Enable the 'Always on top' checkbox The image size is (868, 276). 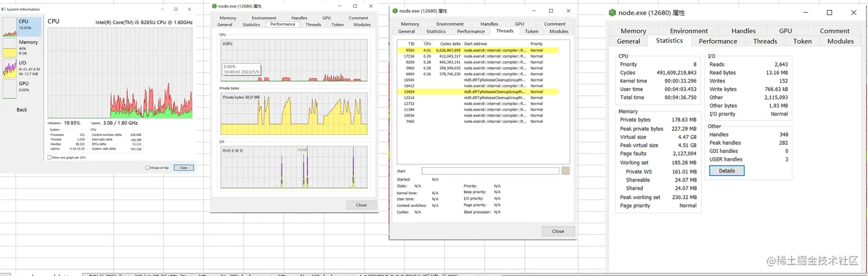point(148,168)
